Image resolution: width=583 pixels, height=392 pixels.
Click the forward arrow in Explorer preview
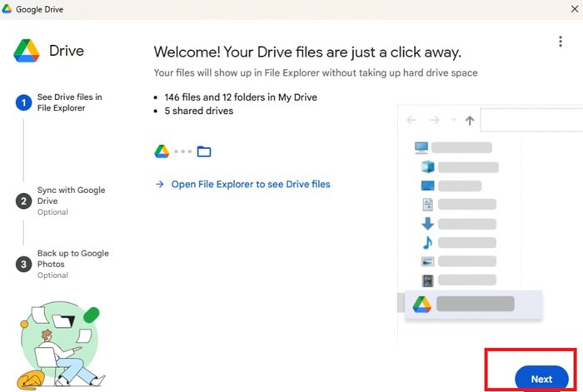434,121
